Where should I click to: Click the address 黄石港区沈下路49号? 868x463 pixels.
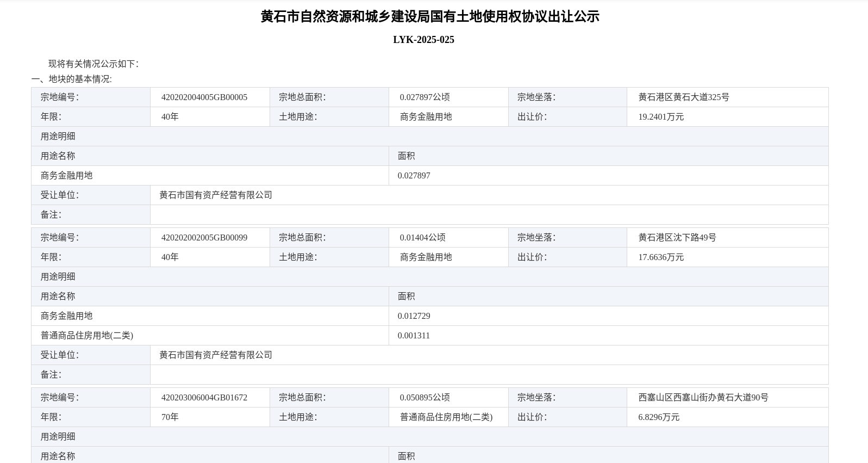677,238
